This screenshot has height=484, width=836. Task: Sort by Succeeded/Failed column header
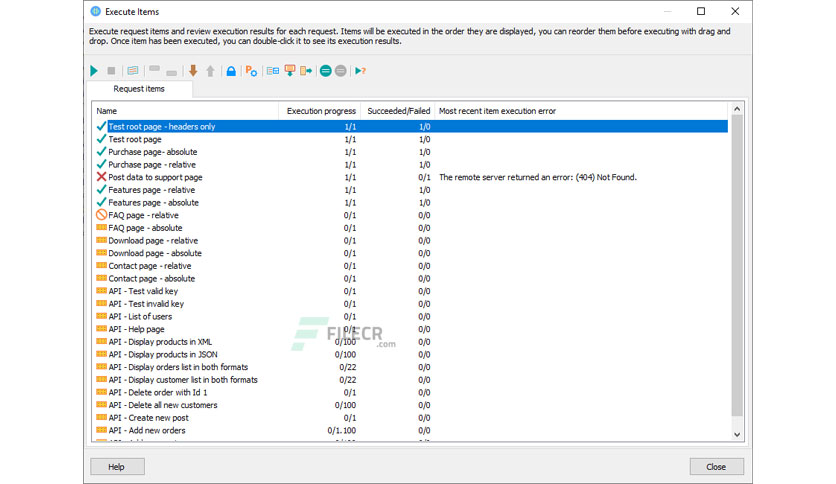coord(398,111)
